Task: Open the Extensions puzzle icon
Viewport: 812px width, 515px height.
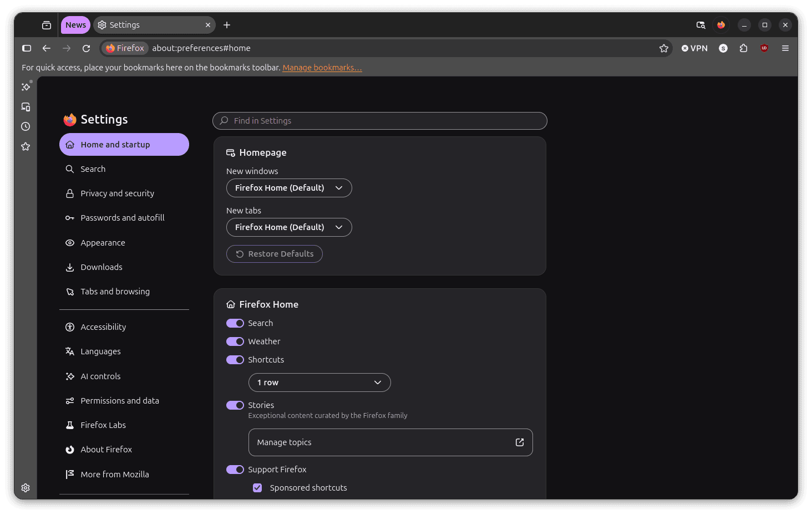Action: coord(744,48)
